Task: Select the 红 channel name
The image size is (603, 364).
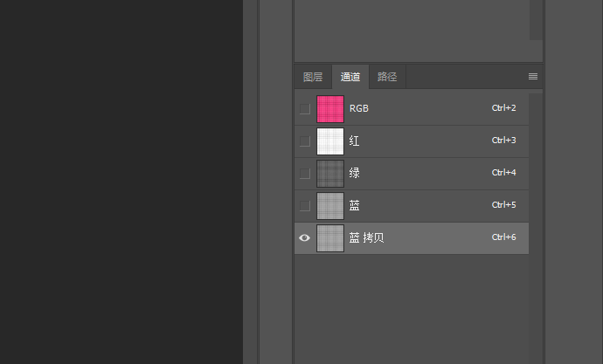Action: point(355,141)
